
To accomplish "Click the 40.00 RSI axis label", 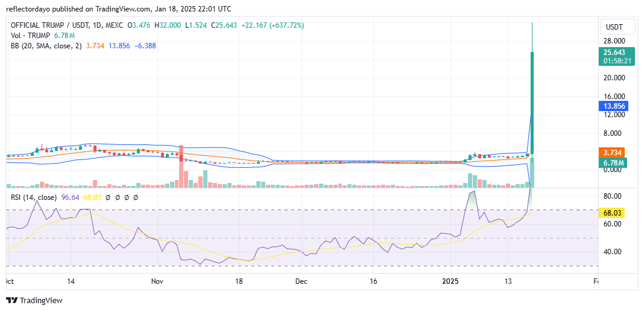I will pyautogui.click(x=612, y=252).
